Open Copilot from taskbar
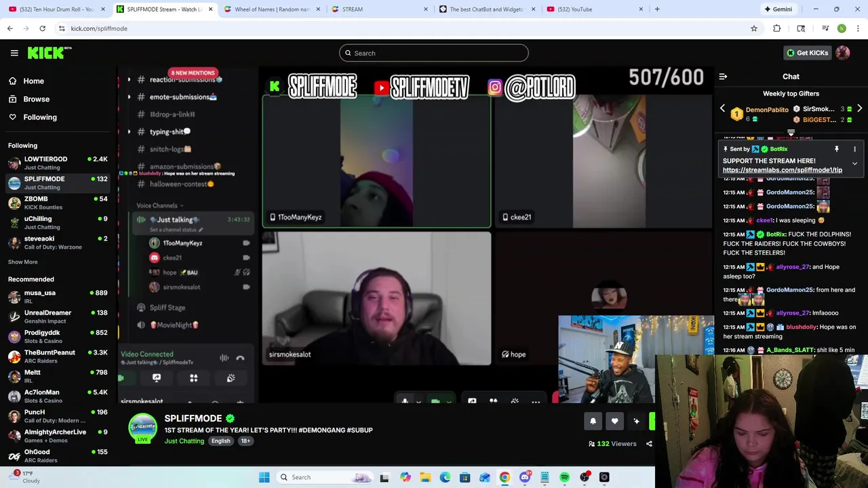868x488 pixels. tap(405, 477)
